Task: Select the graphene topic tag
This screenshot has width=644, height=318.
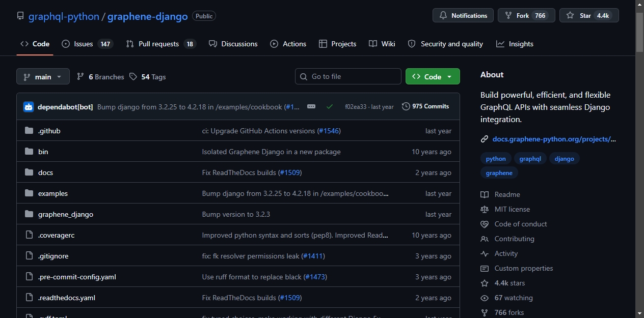Action: [499, 173]
